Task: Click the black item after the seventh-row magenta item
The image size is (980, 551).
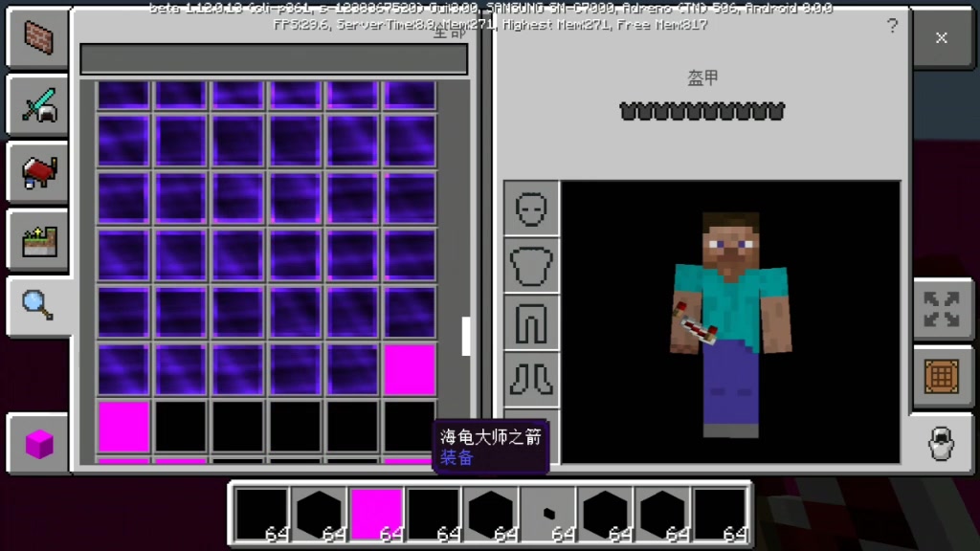Action: tap(181, 427)
